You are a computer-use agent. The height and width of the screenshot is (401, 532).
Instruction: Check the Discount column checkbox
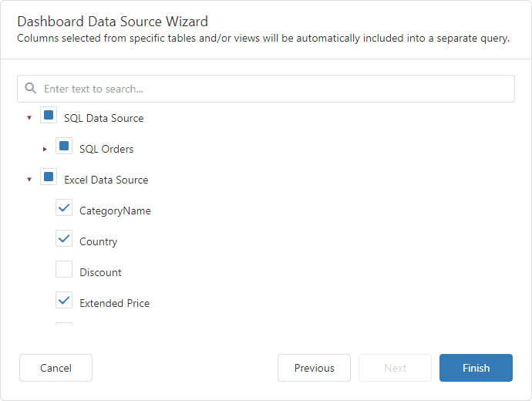(64, 271)
